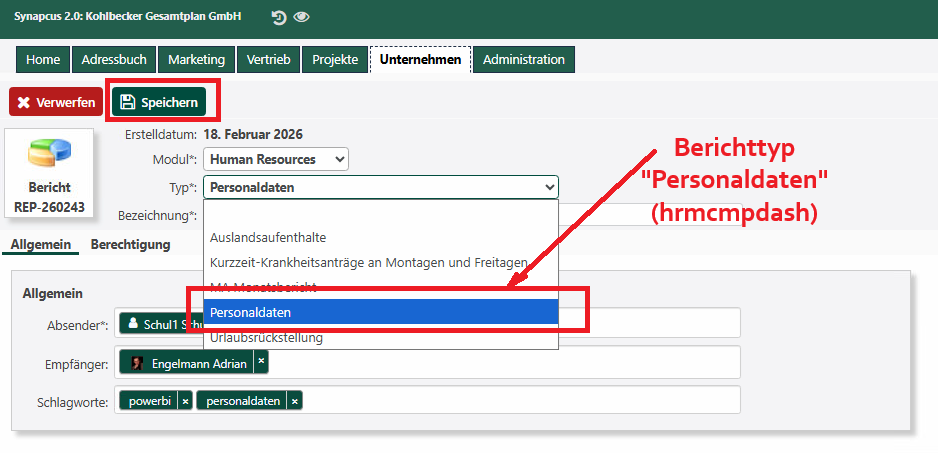Collapse the Typ dropdown via its arrow
938x453 pixels.
(548, 187)
